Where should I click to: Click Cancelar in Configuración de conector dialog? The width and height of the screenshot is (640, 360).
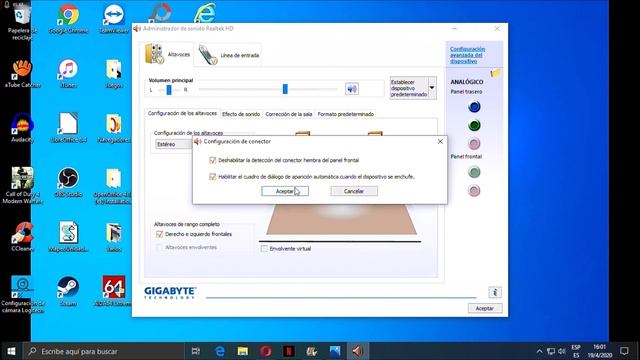click(354, 191)
